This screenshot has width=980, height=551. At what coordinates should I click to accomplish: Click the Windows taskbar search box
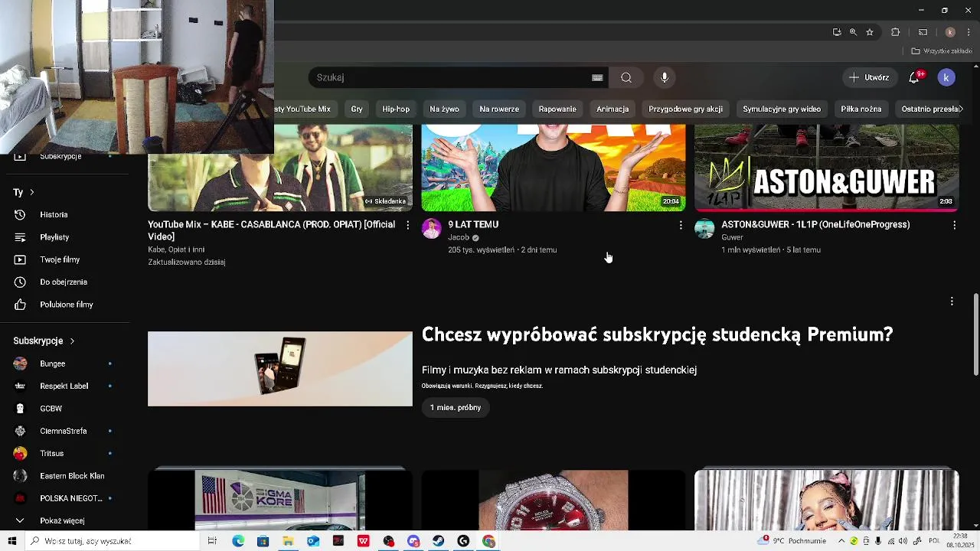pos(111,541)
